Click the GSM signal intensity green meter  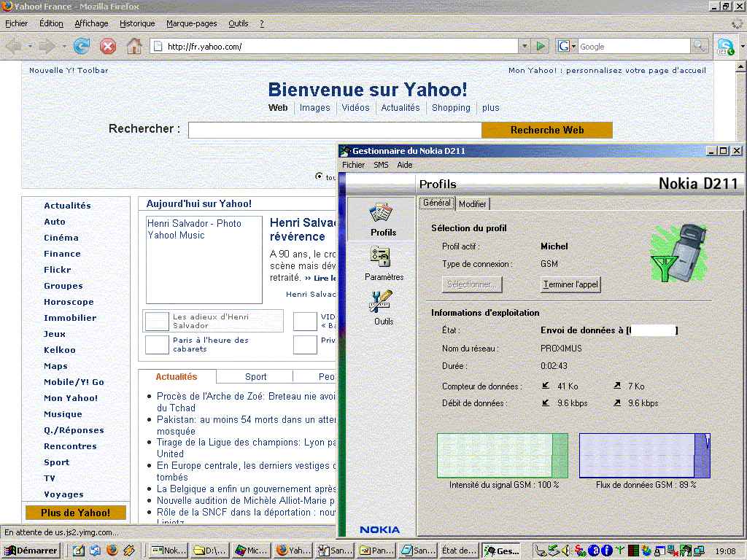coord(503,456)
